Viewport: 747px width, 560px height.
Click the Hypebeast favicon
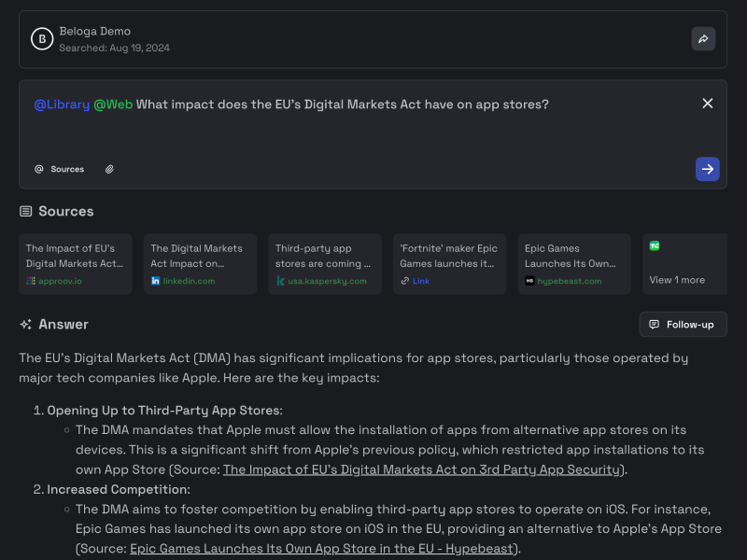pos(529,281)
